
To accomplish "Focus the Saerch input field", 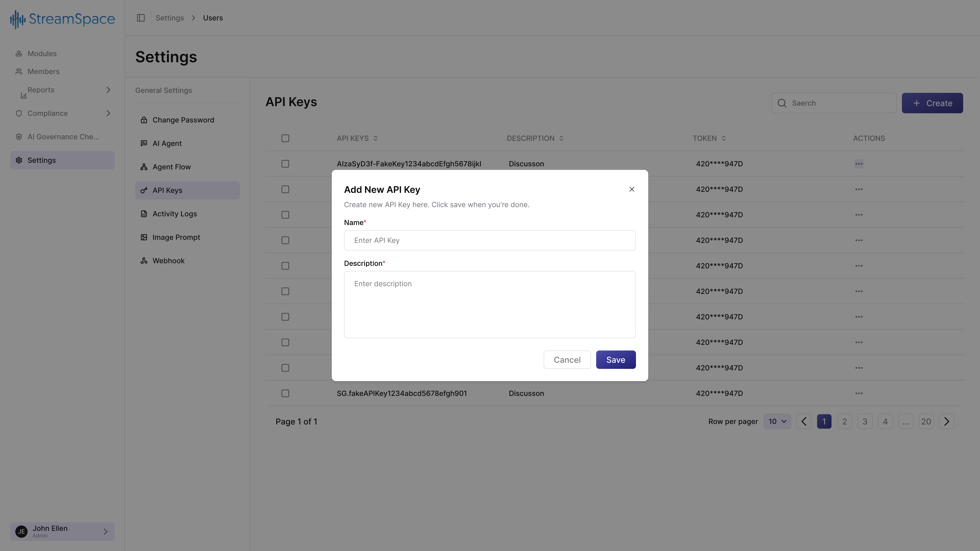I will tap(834, 103).
